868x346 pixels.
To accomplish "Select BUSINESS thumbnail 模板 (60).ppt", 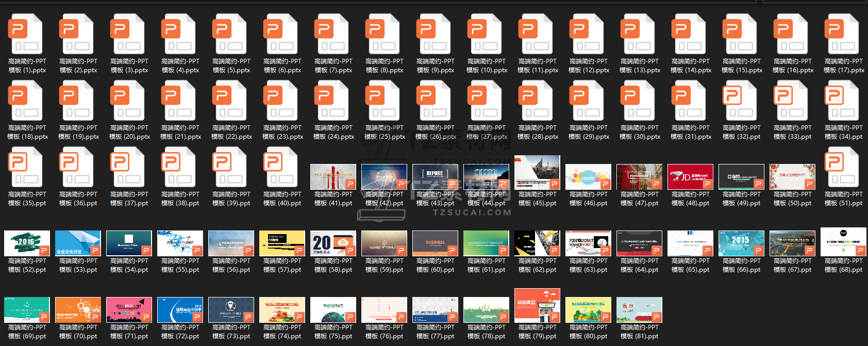I will 435,243.
